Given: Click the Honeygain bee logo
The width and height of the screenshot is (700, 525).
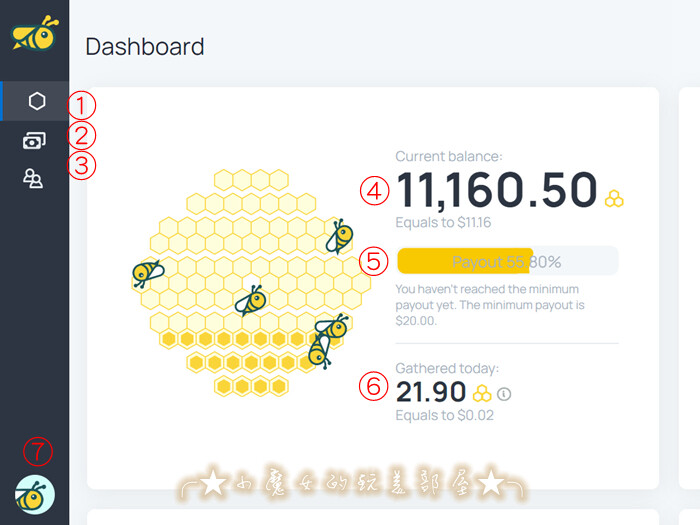Looking at the screenshot, I should point(34,33).
